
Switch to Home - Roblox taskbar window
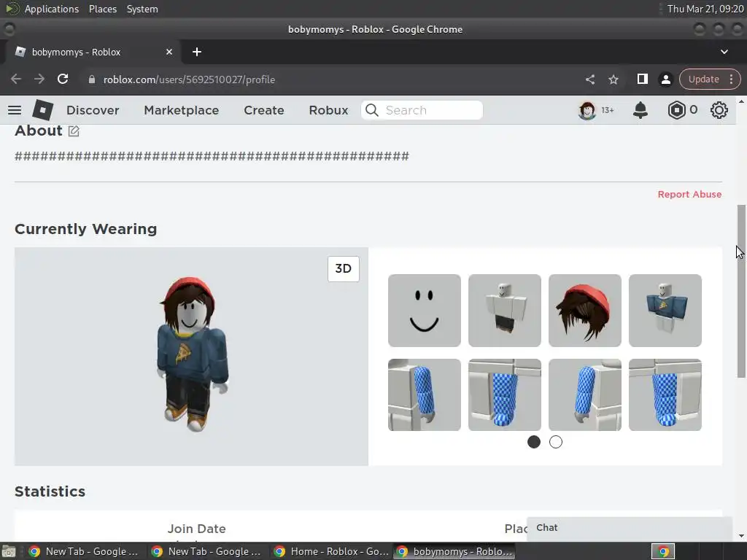[330, 551]
